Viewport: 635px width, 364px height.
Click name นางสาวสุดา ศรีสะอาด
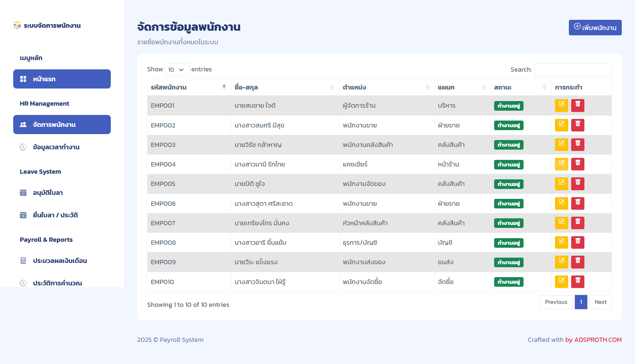(x=264, y=203)
